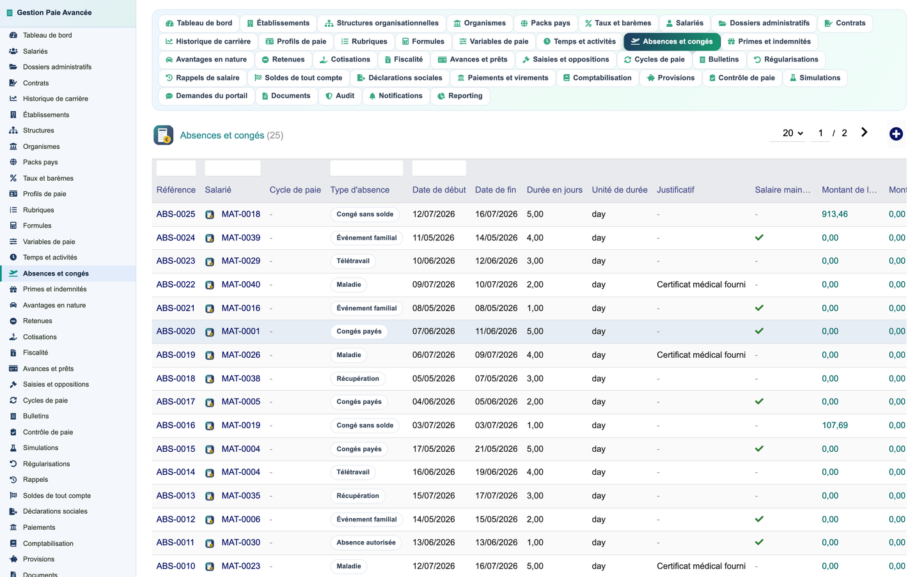Click salary-maintained checkmark in ABS-0024 row

point(759,238)
